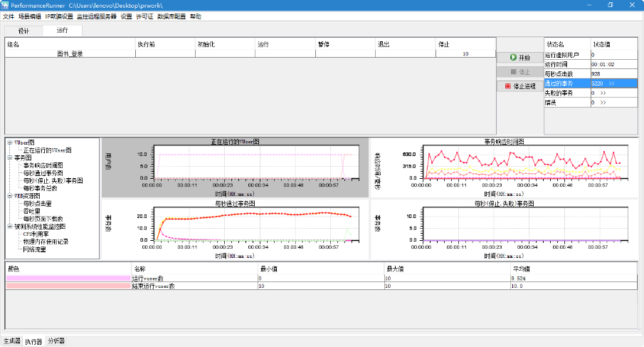The image size is (644, 347).
Task: Click the >> link in 失败的事务 row
Action: coord(603,93)
